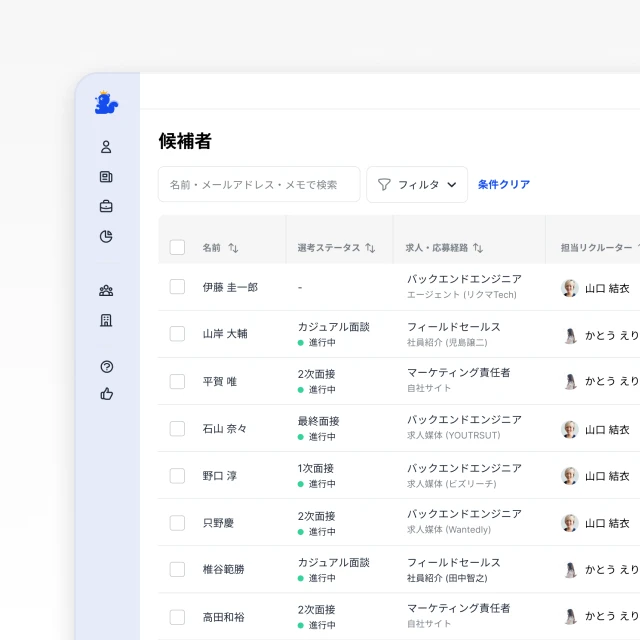Click かとう えり avatar in 山岸 大輔 row
The height and width of the screenshot is (640, 640).
570,336
